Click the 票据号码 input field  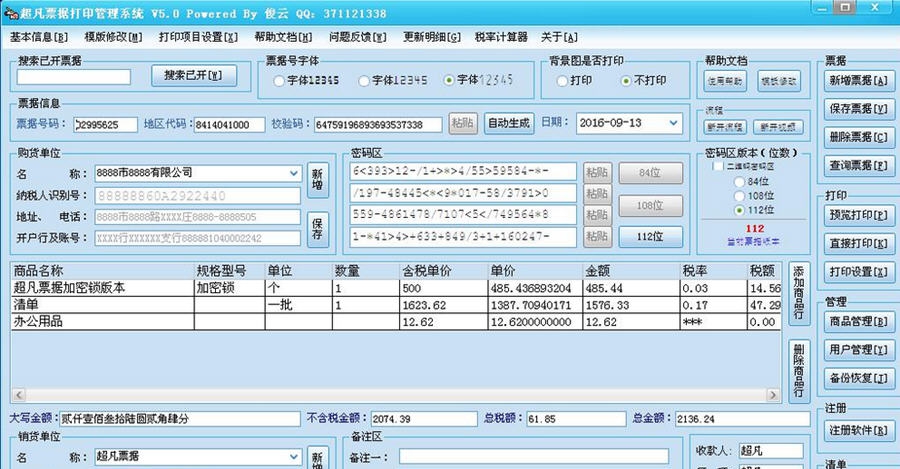(x=106, y=125)
